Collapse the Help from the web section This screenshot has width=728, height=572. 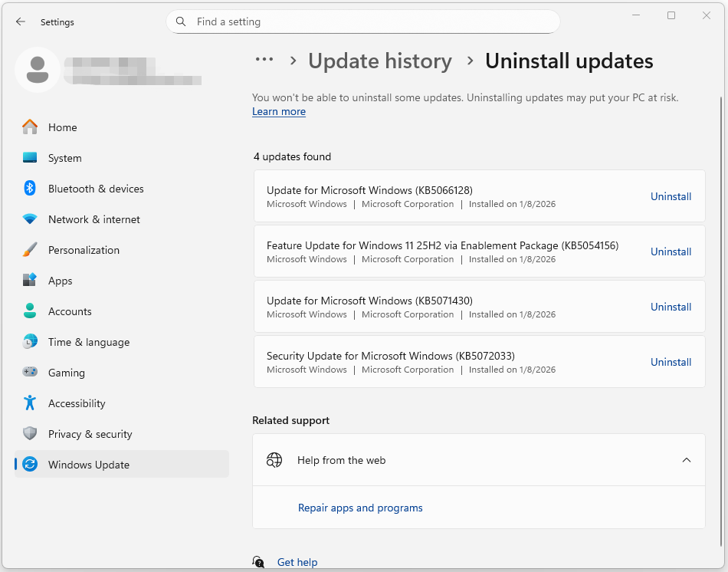pyautogui.click(x=687, y=460)
